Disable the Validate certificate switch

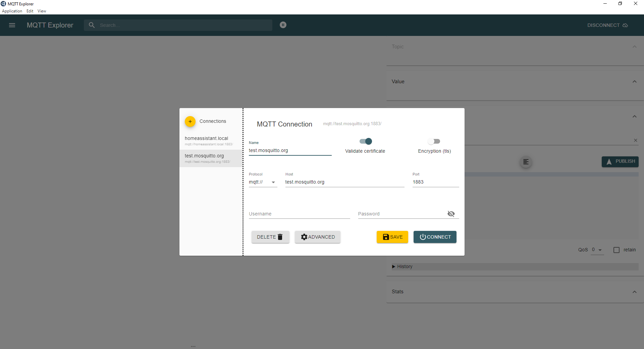pos(366,141)
